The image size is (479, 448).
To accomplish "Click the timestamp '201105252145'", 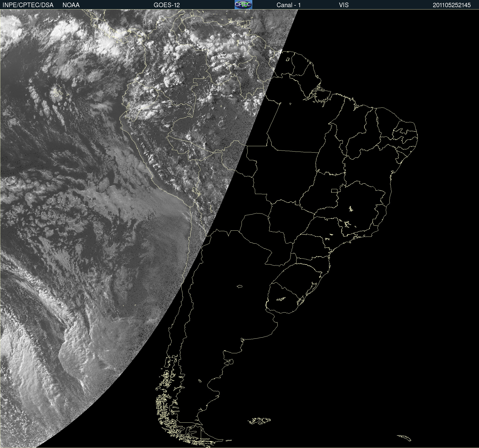I will click(452, 5).
